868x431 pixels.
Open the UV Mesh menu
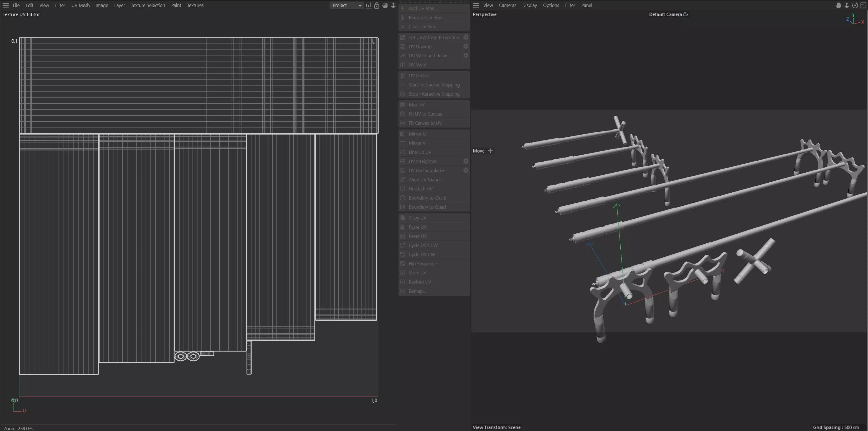pos(80,5)
